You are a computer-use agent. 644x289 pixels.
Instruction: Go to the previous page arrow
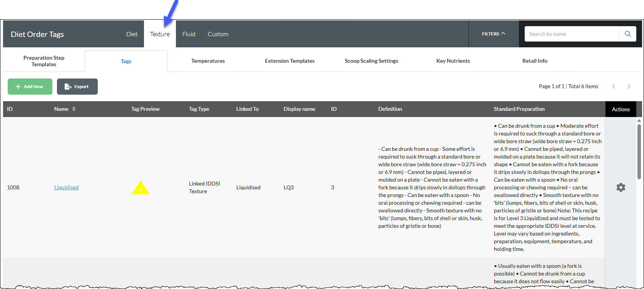tap(614, 87)
